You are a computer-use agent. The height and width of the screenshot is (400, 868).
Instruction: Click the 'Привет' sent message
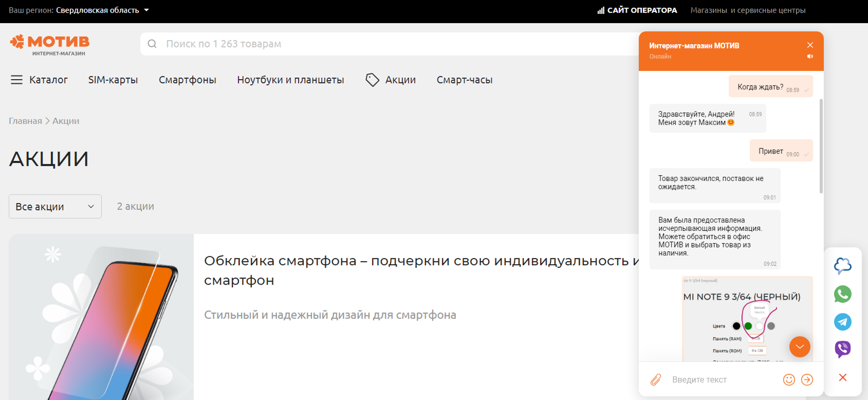[781, 151]
